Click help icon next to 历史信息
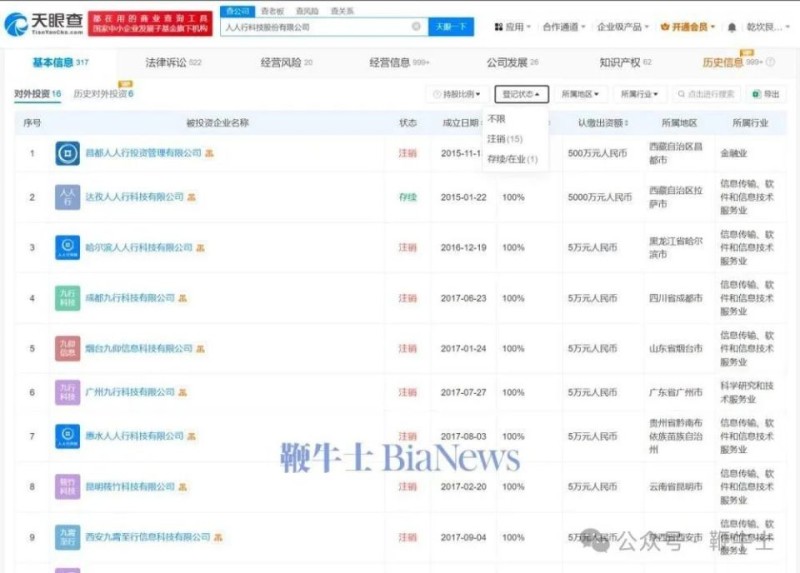Viewport: 800px width, 573px height. point(770,62)
